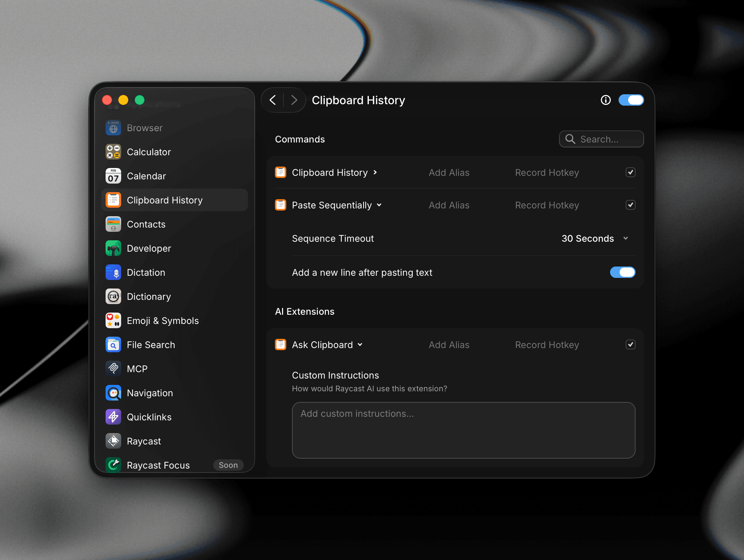Collapse the Paste Sequentially chevron

coord(379,205)
